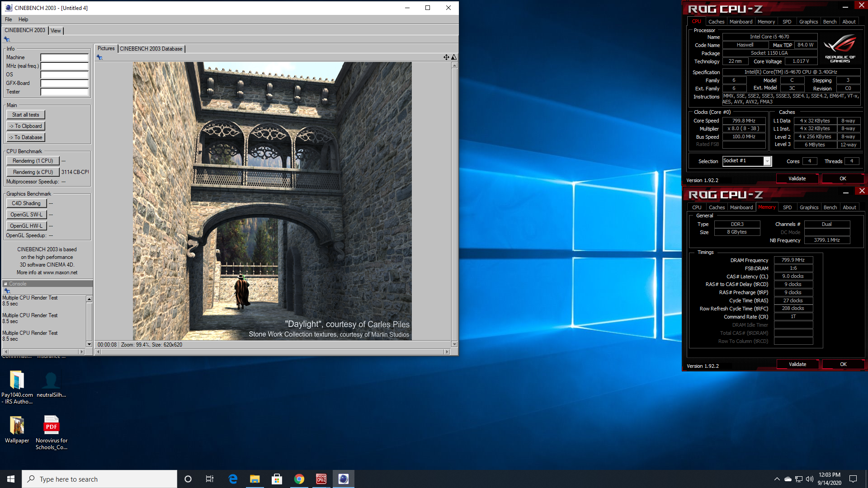This screenshot has width=868, height=488.
Task: Click Start all tests button
Action: (26, 115)
